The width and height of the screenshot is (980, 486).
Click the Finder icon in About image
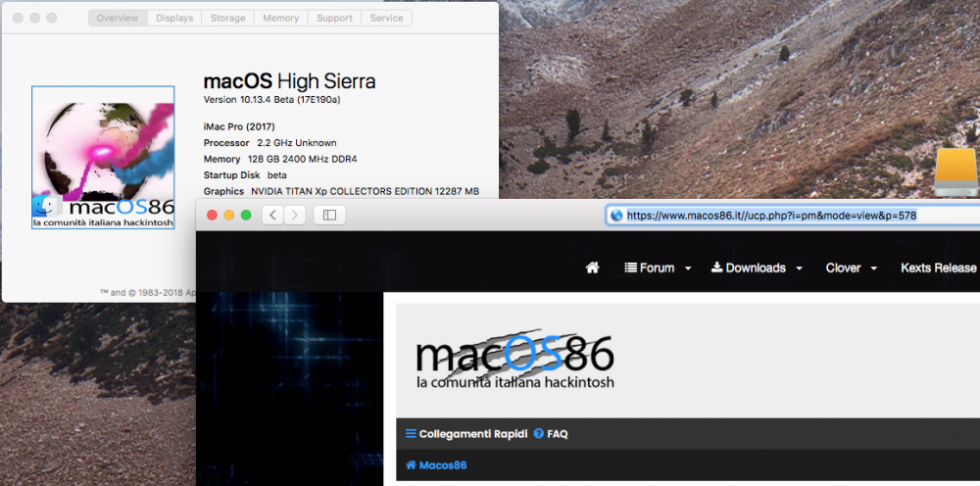pyautogui.click(x=47, y=207)
